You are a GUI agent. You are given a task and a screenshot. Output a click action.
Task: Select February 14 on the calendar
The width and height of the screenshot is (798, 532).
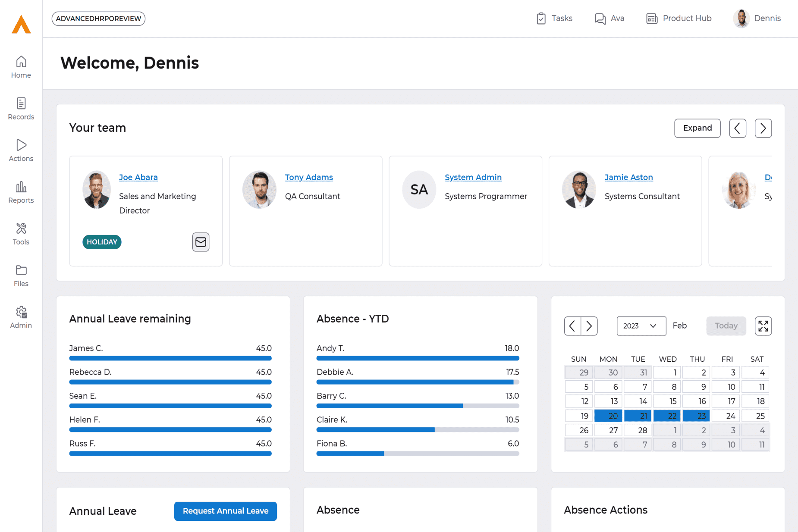coord(638,401)
